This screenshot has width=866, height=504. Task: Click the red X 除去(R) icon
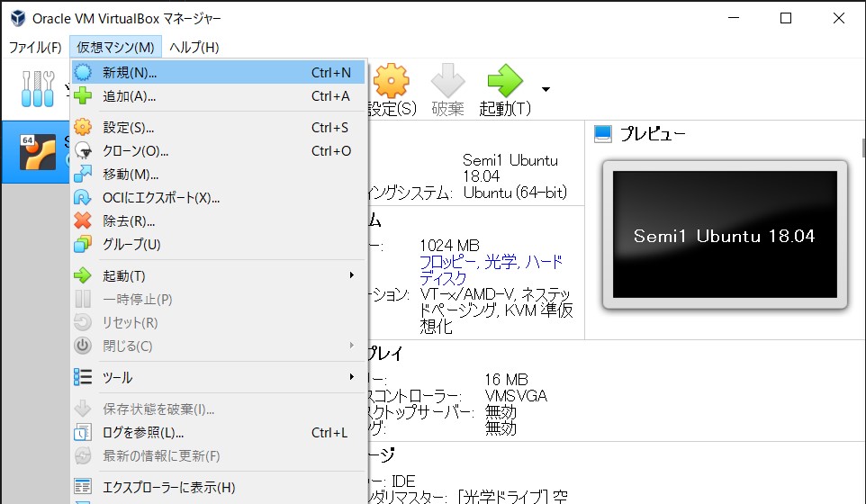83,220
